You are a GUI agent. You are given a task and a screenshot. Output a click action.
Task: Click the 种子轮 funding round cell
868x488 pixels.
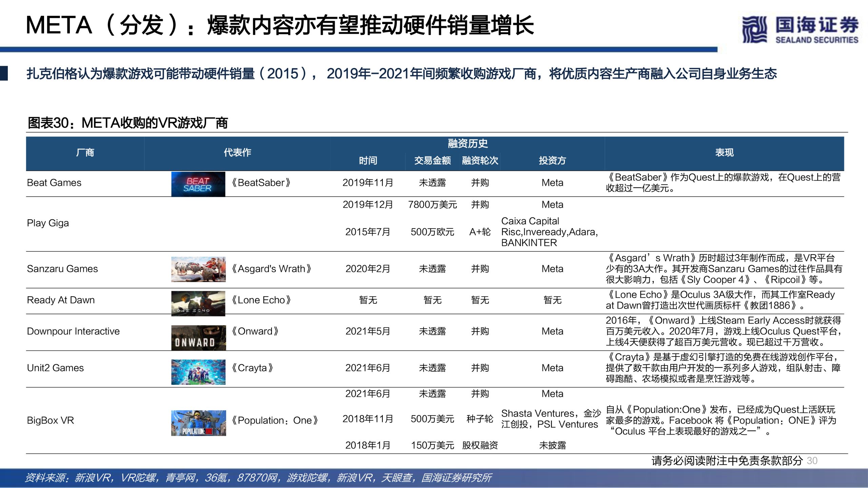tap(480, 419)
